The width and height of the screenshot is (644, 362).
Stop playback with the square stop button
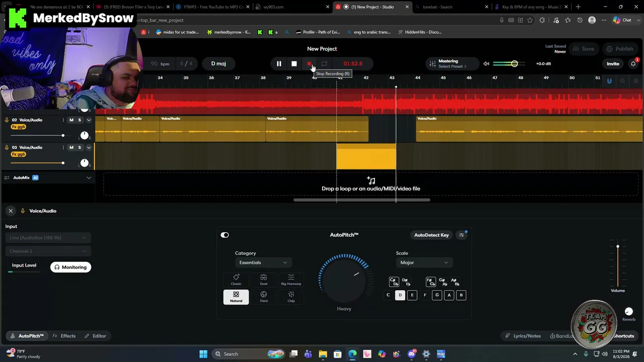294,64
